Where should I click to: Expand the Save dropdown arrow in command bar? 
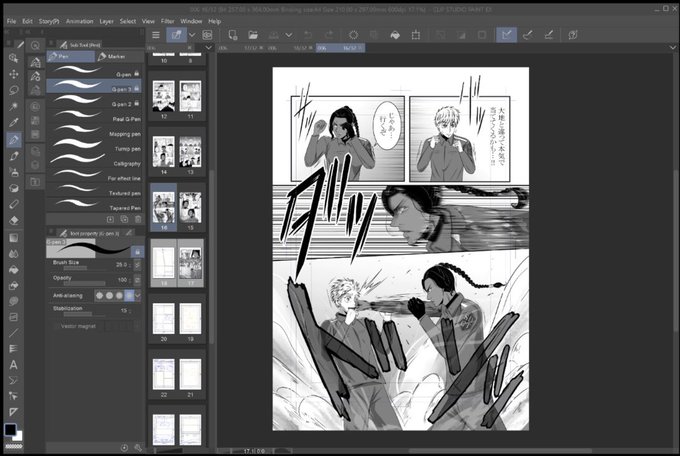pyautogui.click(x=289, y=35)
